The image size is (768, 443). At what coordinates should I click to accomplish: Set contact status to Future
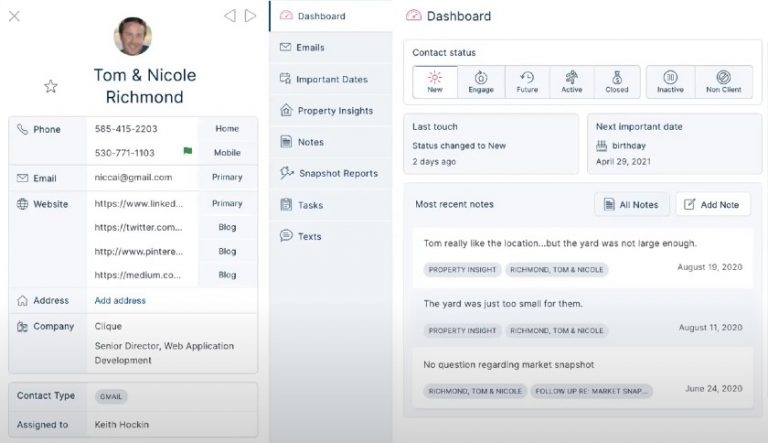(x=527, y=82)
